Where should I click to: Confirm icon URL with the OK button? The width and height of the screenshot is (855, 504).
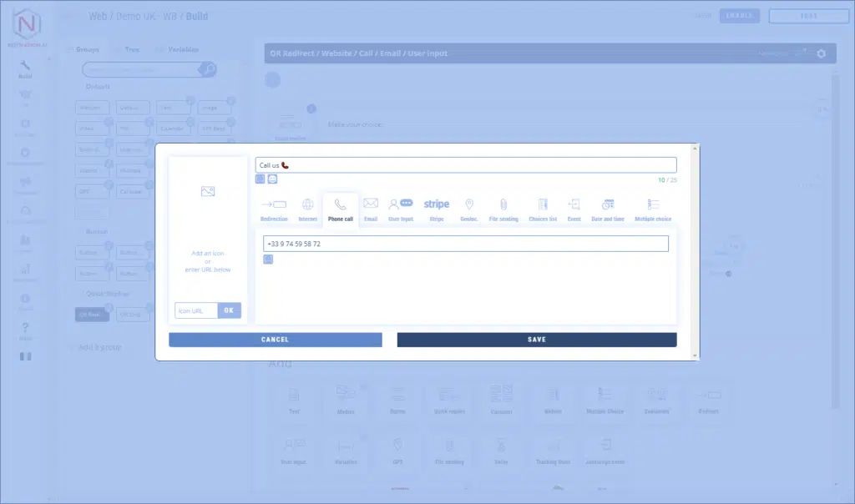pyautogui.click(x=230, y=310)
